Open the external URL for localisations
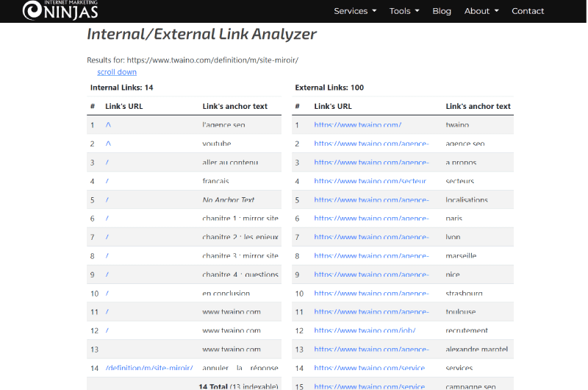This screenshot has width=588, height=390. pyautogui.click(x=371, y=200)
